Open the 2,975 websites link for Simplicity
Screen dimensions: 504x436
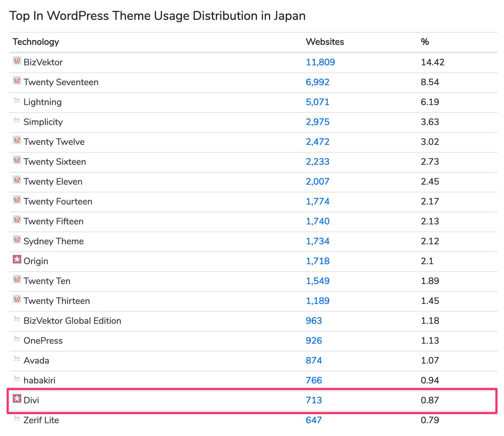[x=317, y=122]
